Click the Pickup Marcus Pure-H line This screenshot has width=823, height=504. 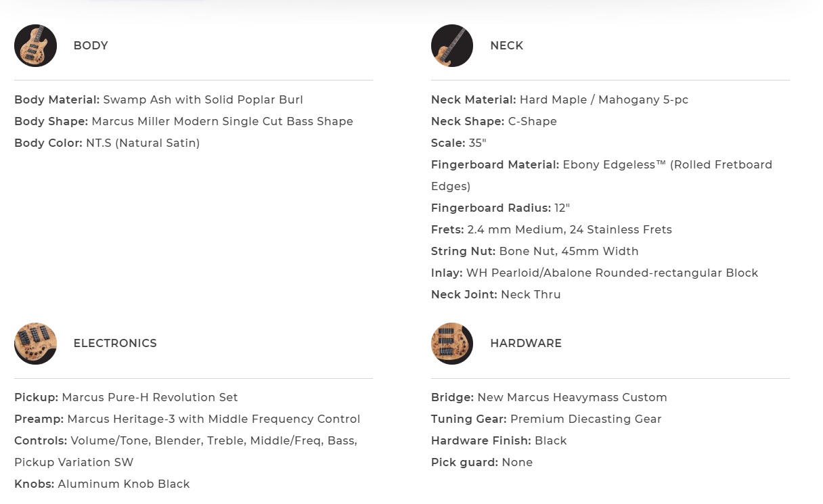[126, 398]
